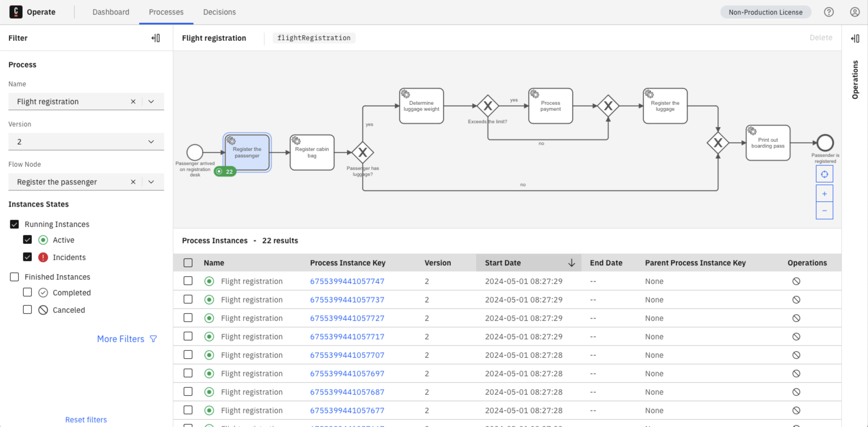
Task: Collapse the Filter panel
Action: point(156,38)
